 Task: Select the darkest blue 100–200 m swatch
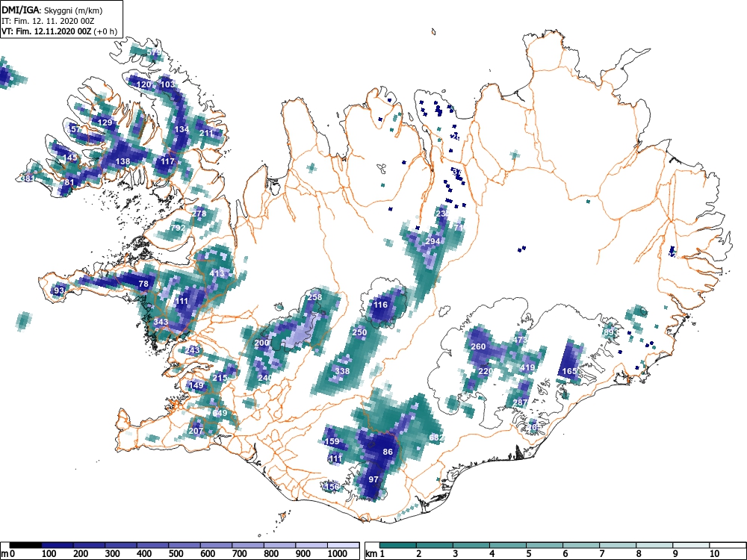58,545
